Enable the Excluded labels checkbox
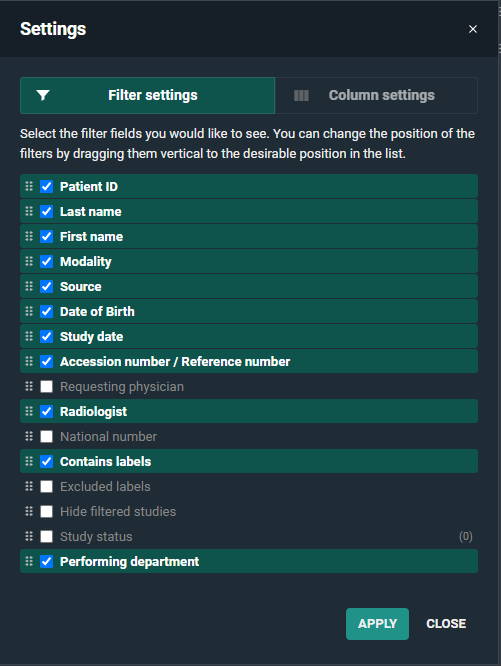The height and width of the screenshot is (666, 501). (47, 486)
